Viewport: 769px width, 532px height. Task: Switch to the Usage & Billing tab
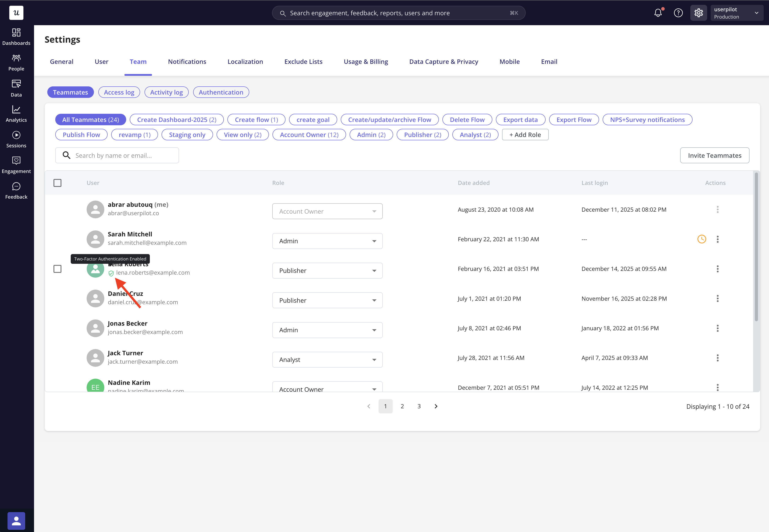coord(366,62)
